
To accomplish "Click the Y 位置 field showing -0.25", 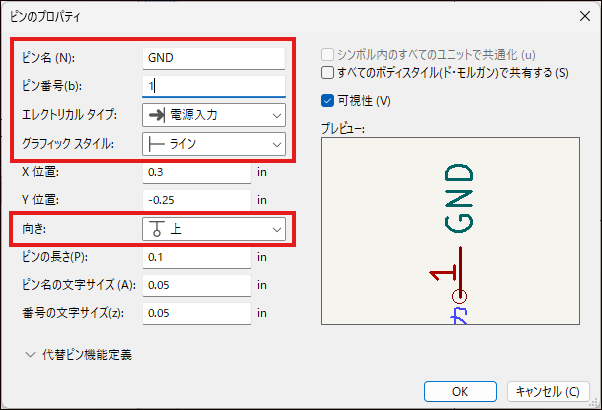I will (196, 200).
